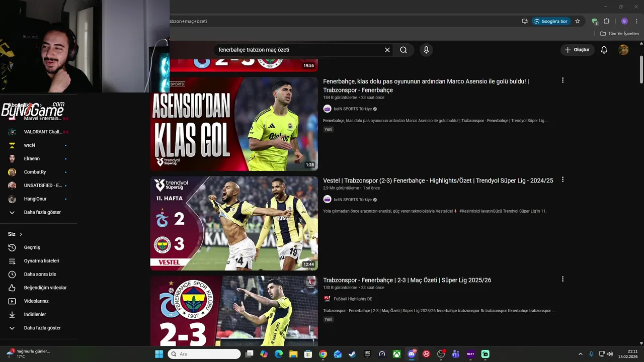Open the clock showing 21:11 15.02.2026

pyautogui.click(x=629, y=354)
